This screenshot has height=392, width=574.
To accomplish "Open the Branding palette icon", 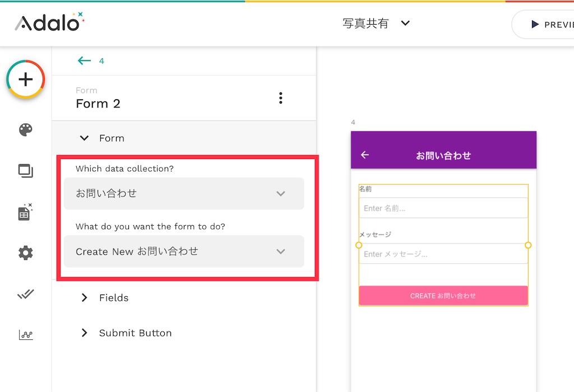I will click(26, 130).
